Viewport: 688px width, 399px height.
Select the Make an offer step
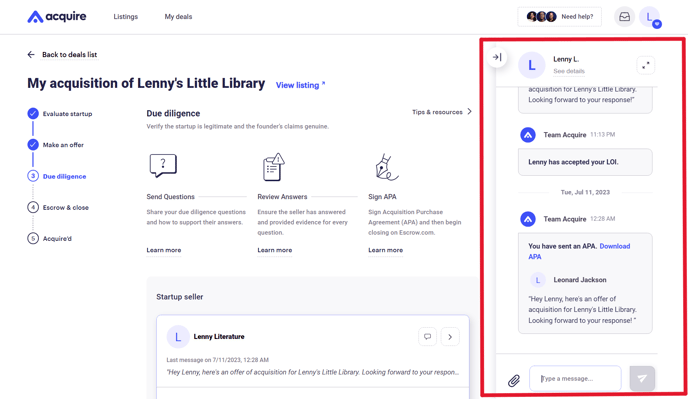[56, 145]
